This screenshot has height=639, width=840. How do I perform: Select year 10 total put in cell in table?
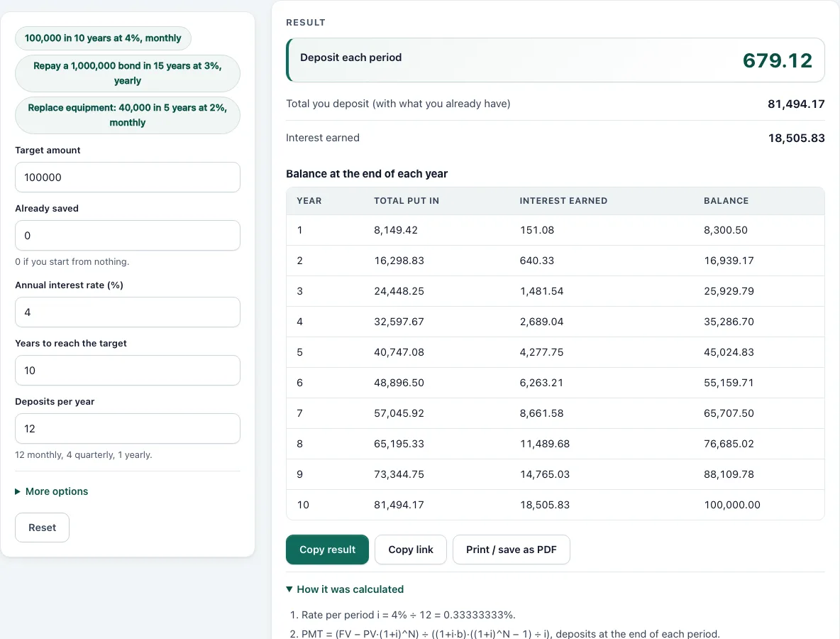[x=399, y=505]
